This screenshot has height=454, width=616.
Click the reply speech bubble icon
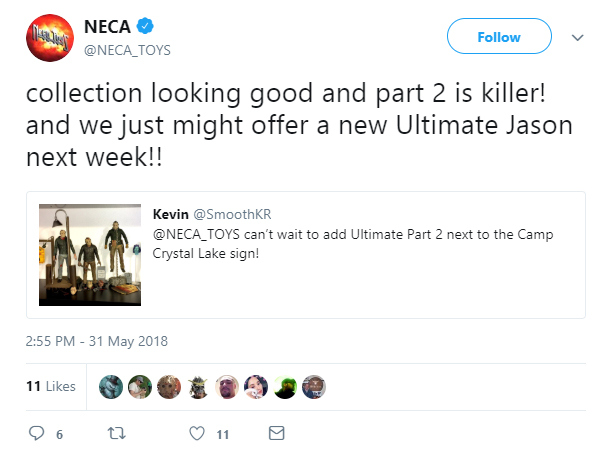(37, 434)
